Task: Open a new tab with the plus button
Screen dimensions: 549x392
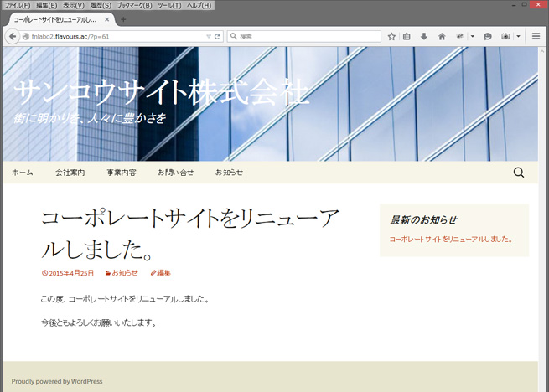Action: 124,19
